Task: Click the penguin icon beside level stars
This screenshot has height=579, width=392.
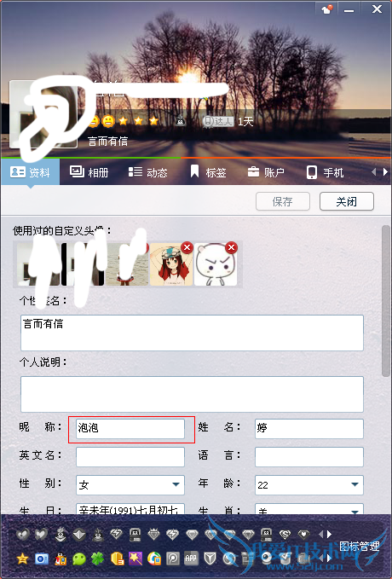Action: tap(181, 120)
